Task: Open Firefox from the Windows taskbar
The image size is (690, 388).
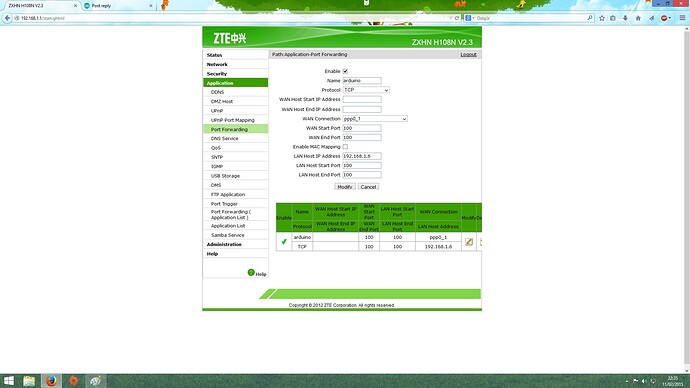Action: [51, 381]
